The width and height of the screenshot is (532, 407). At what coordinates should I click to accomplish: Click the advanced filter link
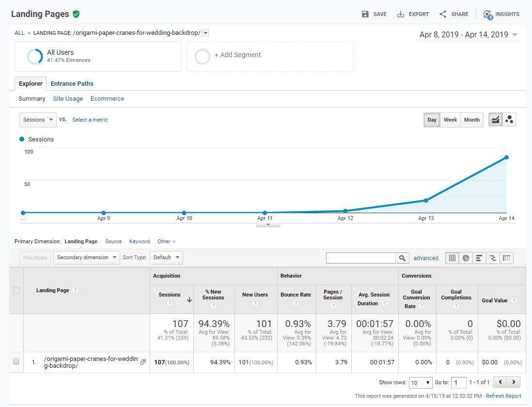coord(426,258)
